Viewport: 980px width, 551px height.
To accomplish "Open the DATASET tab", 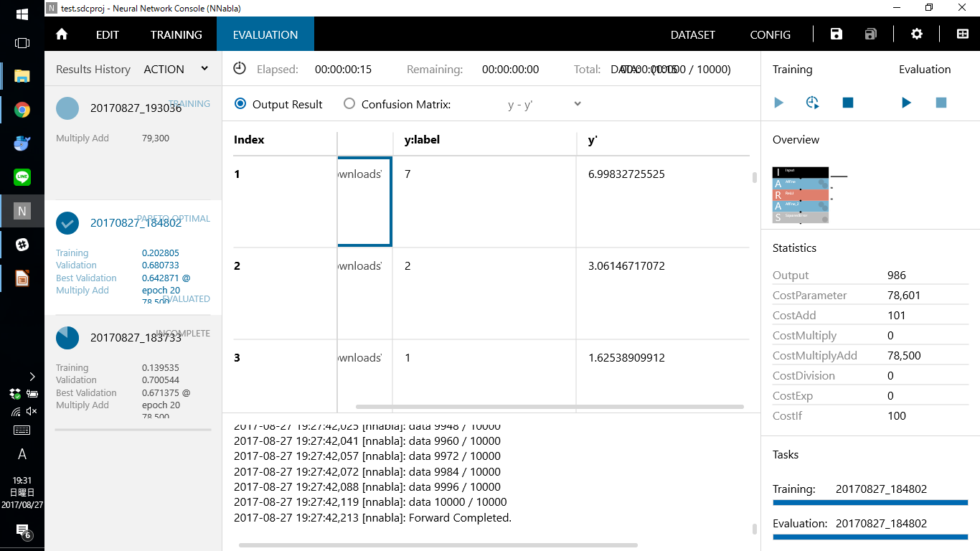I will (x=692, y=34).
